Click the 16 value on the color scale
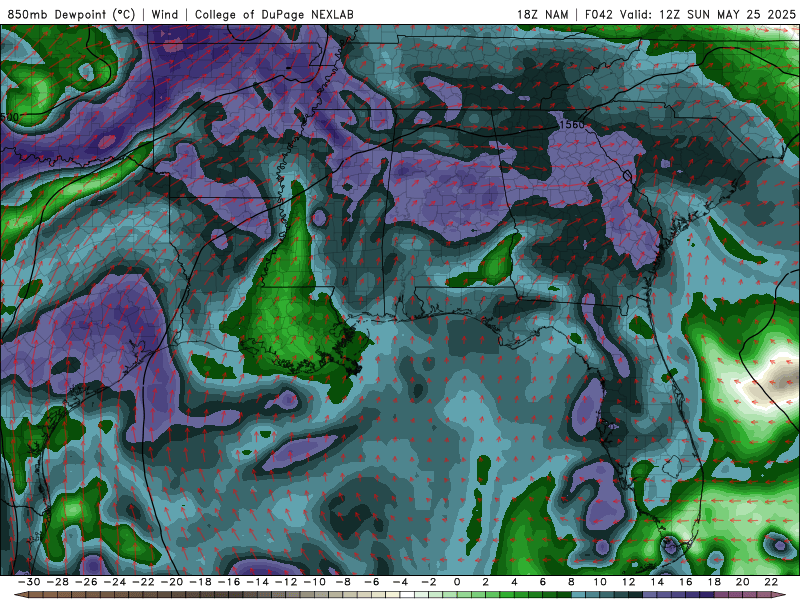Image resolution: width=800 pixels, height=600 pixels. pos(686,582)
